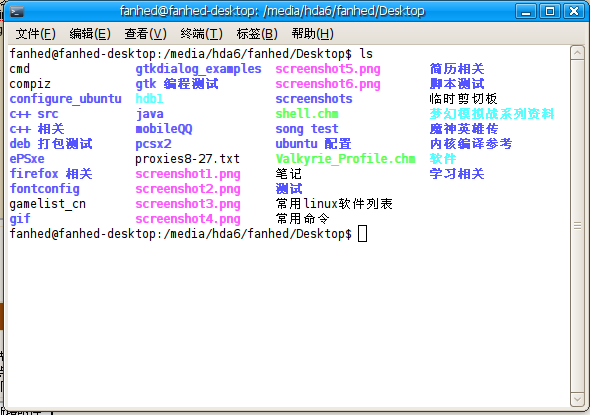Open the 标签(B) menu
This screenshot has width=590, height=415.
tap(257, 34)
